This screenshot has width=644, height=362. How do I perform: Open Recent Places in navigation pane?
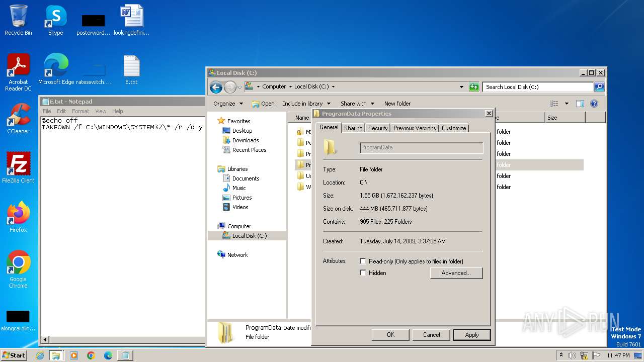250,150
